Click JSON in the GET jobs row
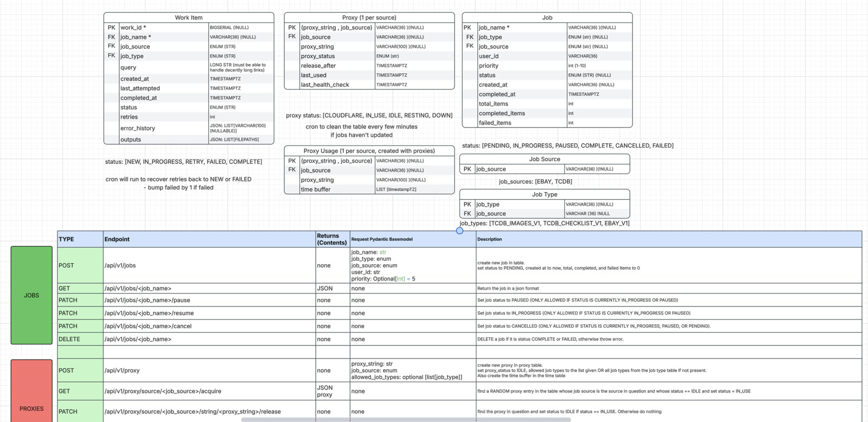 click(333, 289)
